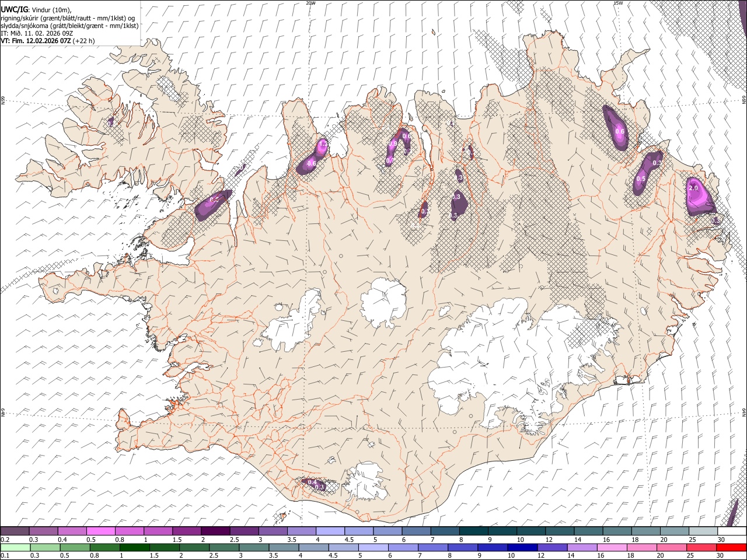Viewport: 747px width, 560px height.
Task: Click the large purple snow patch on the east coast
Action: point(699,197)
